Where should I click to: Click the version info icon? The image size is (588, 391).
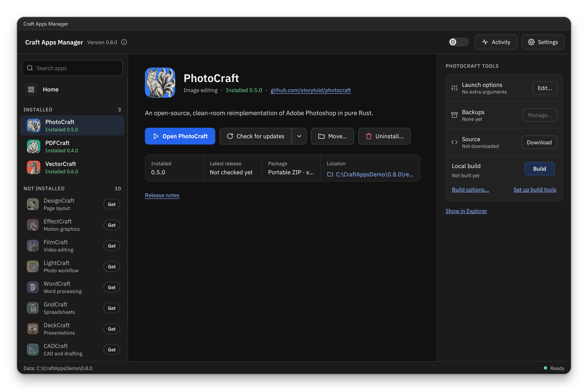pos(124,42)
